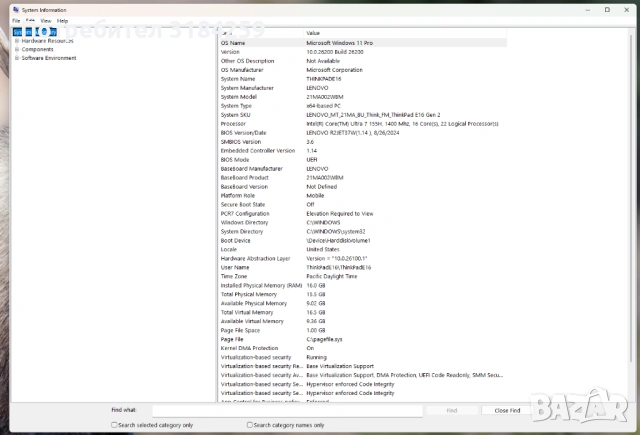
Task: Select Hardware Resources tree item
Action: tap(47, 41)
